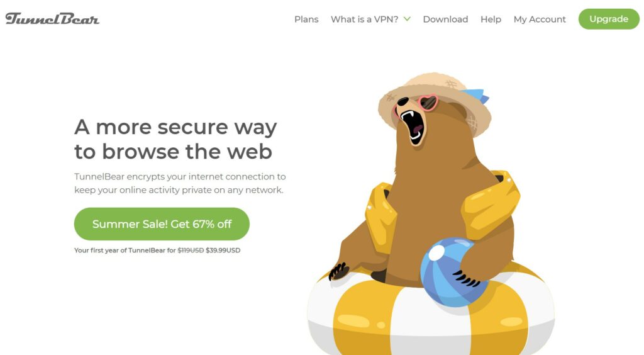Click the bear's left paw claws
Image resolution: width=644 pixels, height=355 pixels.
coord(338,272)
